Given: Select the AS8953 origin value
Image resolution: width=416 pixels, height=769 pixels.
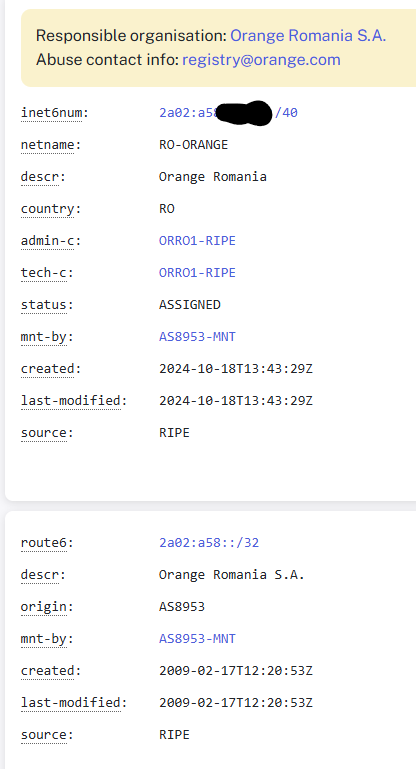Looking at the screenshot, I should point(182,607).
